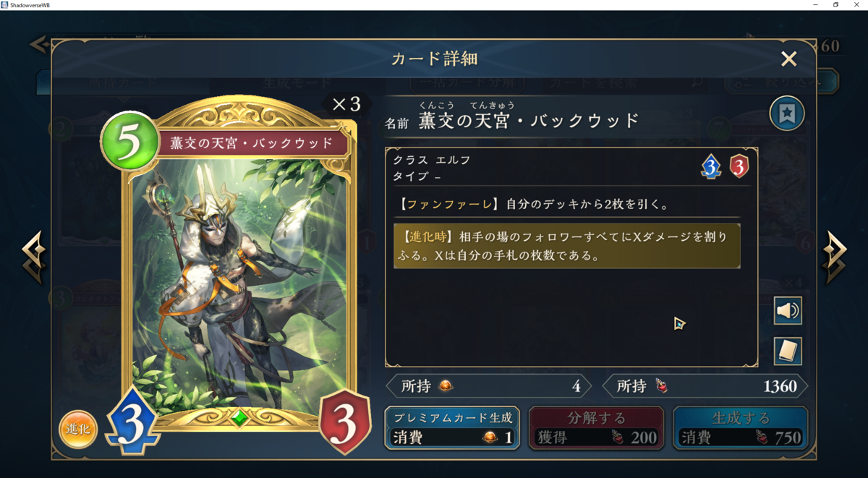Click the green cost 5 orb
This screenshot has height=478, width=868.
tap(129, 142)
